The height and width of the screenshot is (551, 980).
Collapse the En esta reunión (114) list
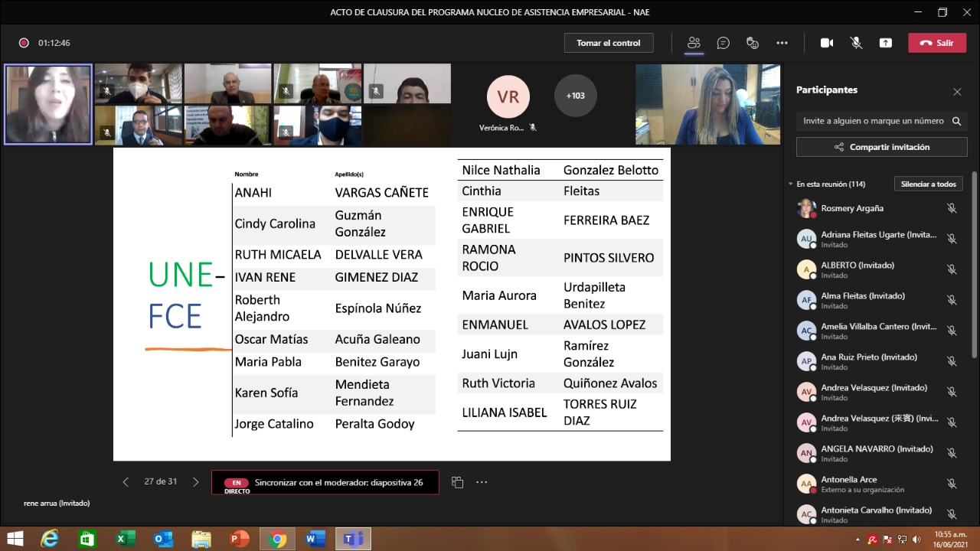click(791, 184)
